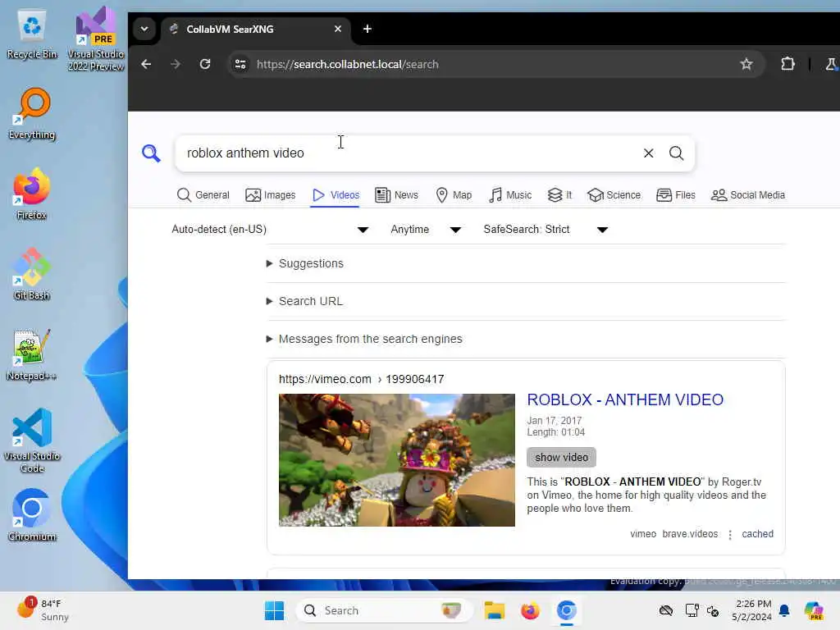The image size is (840, 630).
Task: Expand the Search URL section
Action: 305,301
